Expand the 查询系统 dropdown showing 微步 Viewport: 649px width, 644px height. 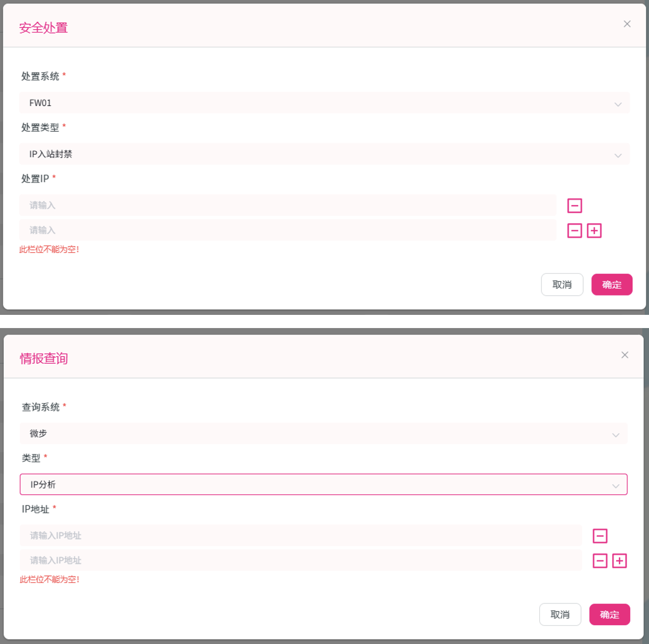pos(323,433)
